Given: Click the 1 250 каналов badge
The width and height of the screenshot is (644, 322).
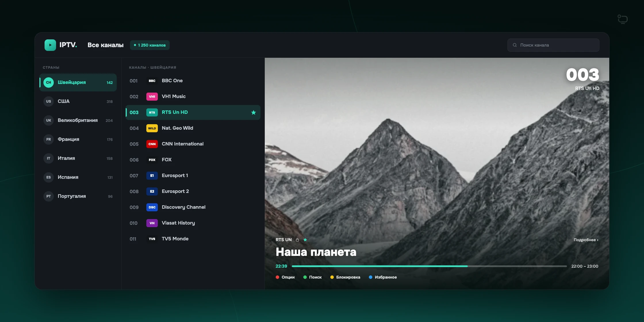Looking at the screenshot, I should click(150, 45).
